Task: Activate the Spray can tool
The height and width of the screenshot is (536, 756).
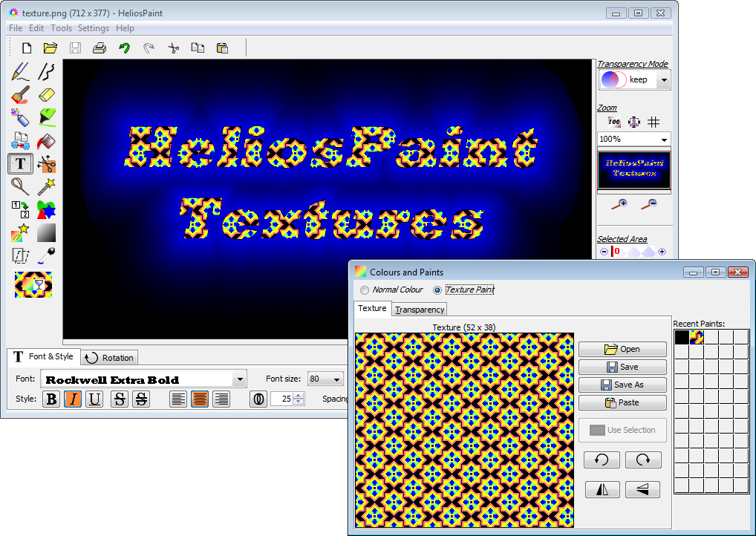Action: click(x=19, y=118)
